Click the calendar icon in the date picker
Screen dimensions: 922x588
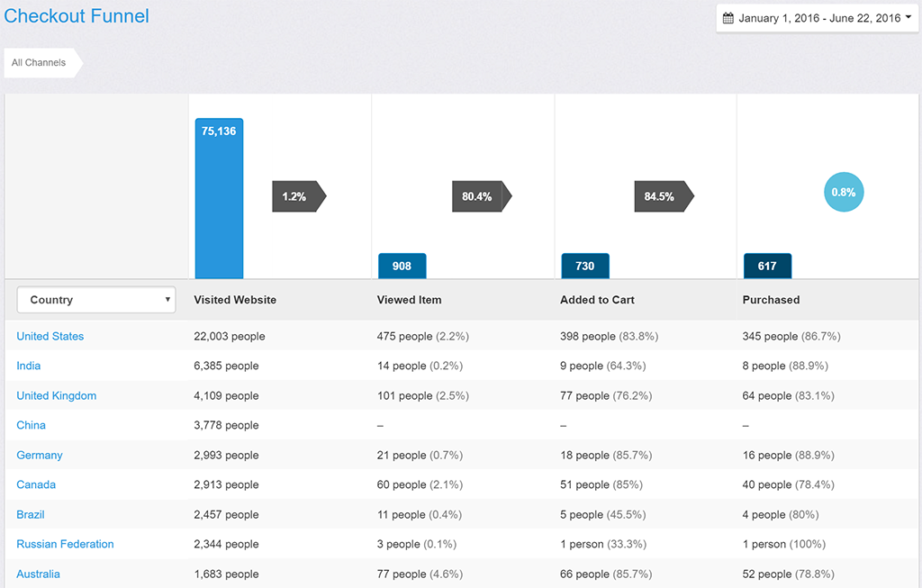[x=728, y=18]
